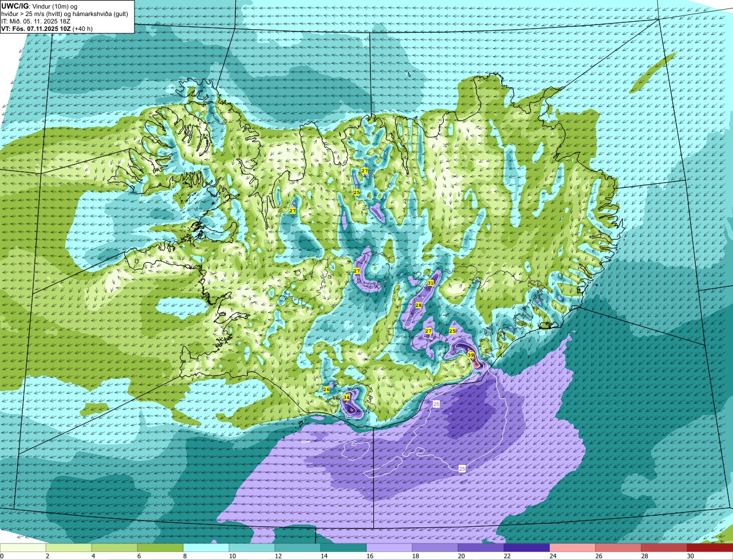The height and width of the screenshot is (560, 733).
Task: Click legend tick value '0'
Action: pos(2,556)
